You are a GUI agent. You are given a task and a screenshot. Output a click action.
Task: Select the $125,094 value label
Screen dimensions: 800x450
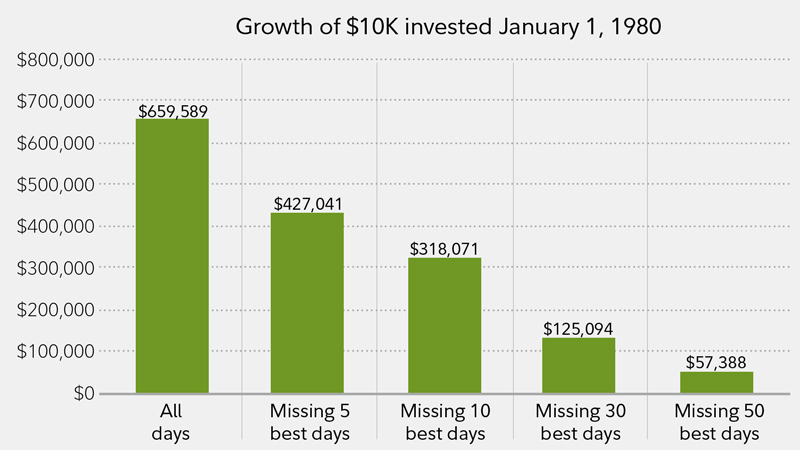click(x=579, y=328)
